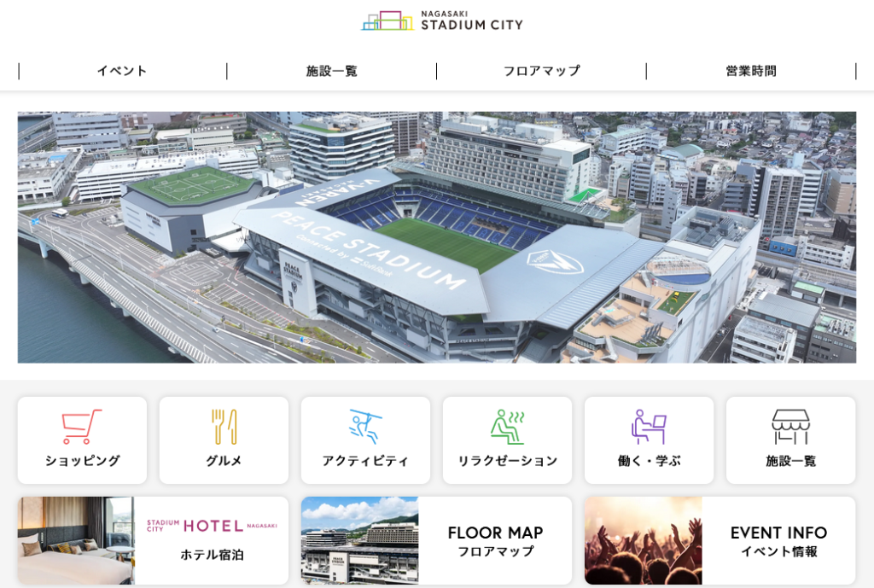Open the FLOOR MAP フロアマップ card
This screenshot has width=874, height=588.
pyautogui.click(x=436, y=540)
